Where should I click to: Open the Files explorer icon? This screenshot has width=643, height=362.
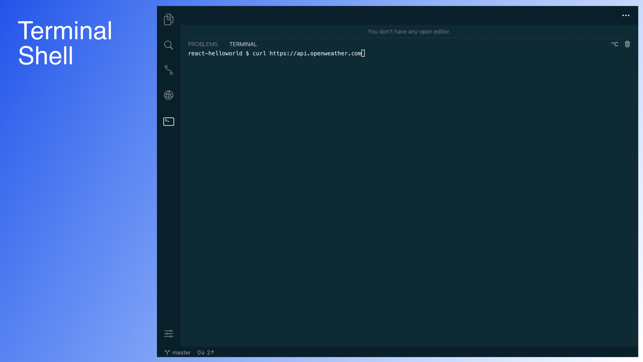coord(169,19)
